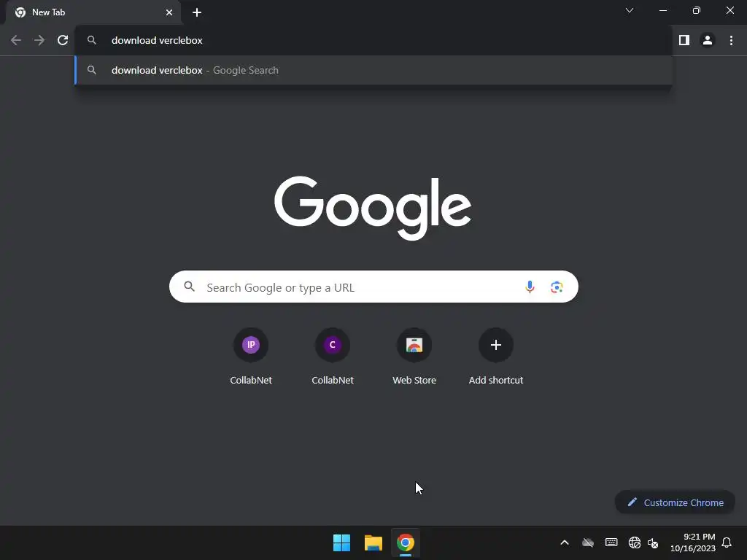Image resolution: width=747 pixels, height=560 pixels.
Task: Select the New Tab tab
Action: coord(94,12)
